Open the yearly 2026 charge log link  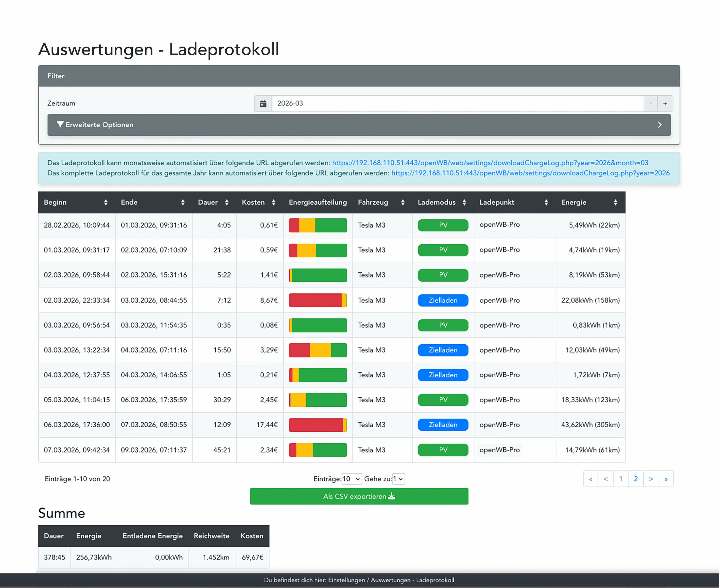pos(530,173)
